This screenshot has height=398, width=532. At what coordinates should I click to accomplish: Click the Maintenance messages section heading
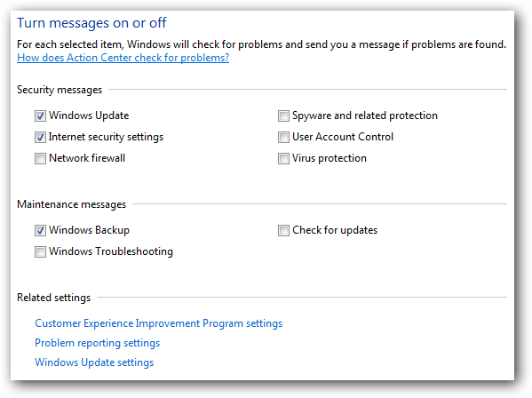(x=72, y=204)
